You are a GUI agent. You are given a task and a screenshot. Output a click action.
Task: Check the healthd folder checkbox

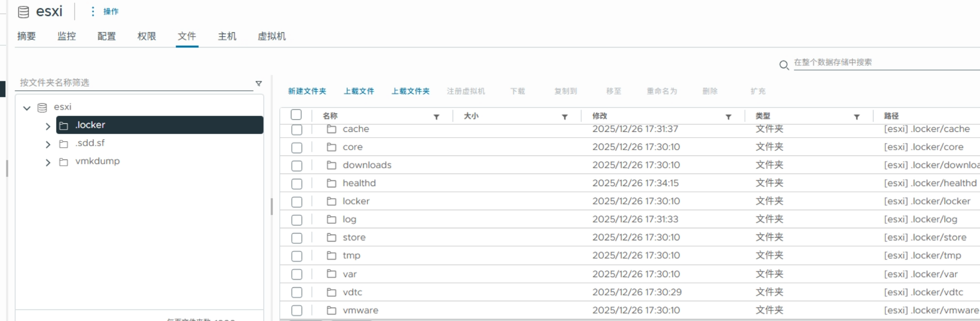pyautogui.click(x=296, y=184)
